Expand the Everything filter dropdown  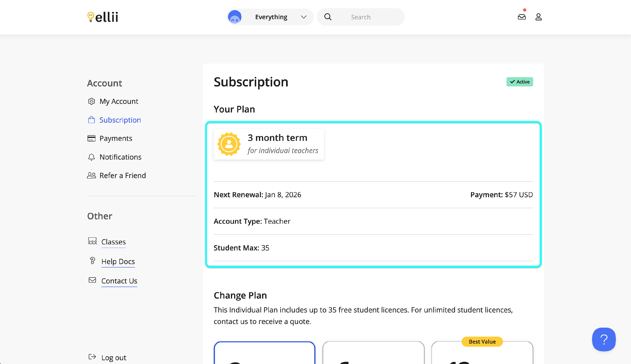(271, 17)
